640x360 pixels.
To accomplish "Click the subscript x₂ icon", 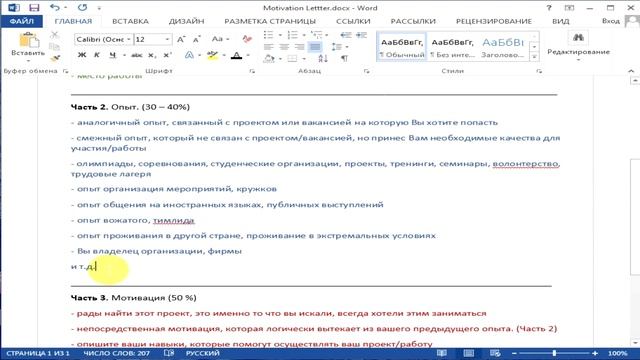I will [151, 56].
